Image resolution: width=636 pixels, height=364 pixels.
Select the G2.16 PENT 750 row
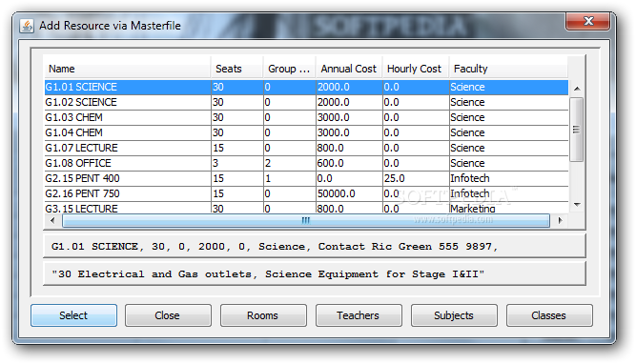click(306, 193)
